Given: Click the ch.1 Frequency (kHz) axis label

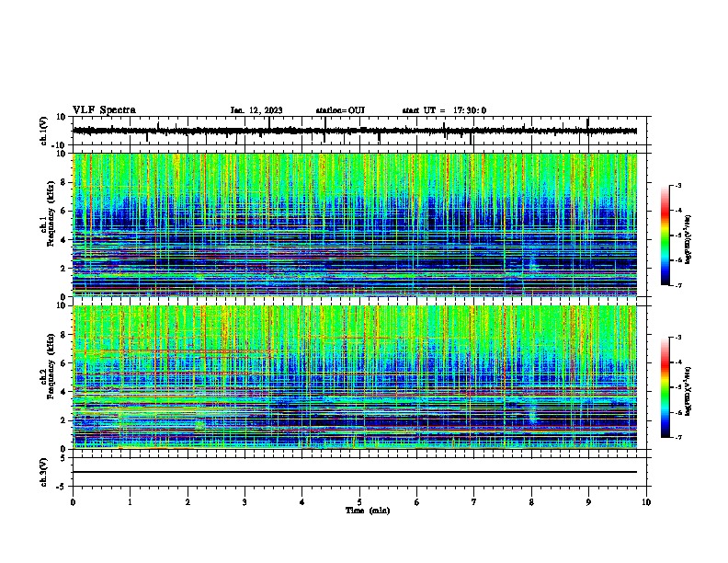Looking at the screenshot, I should click(47, 212).
